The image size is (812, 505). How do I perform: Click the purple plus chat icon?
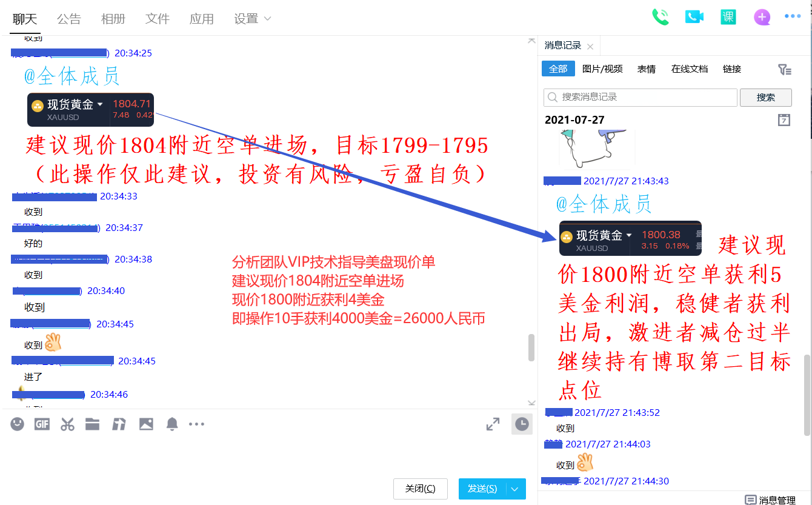(762, 17)
